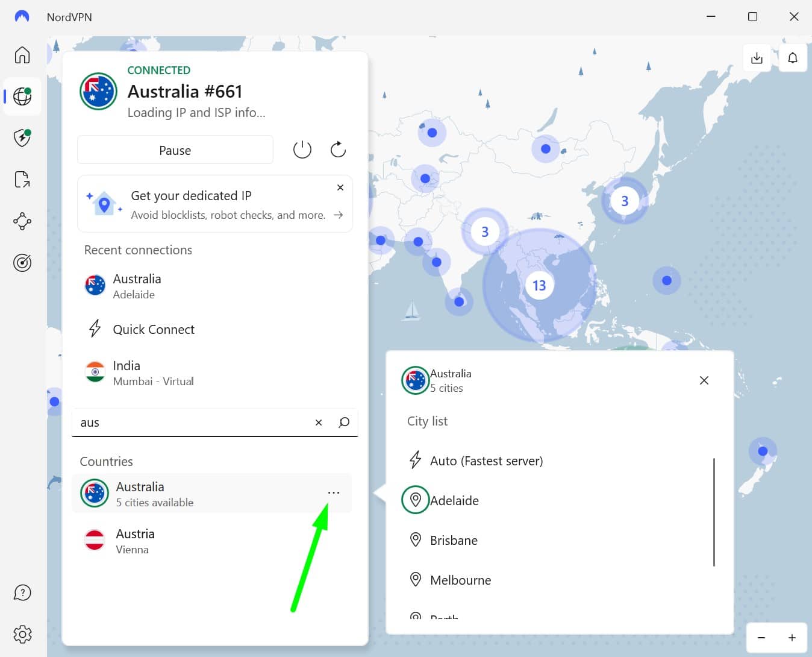Click the New Zealand map server dot
The width and height of the screenshot is (812, 657).
[763, 451]
